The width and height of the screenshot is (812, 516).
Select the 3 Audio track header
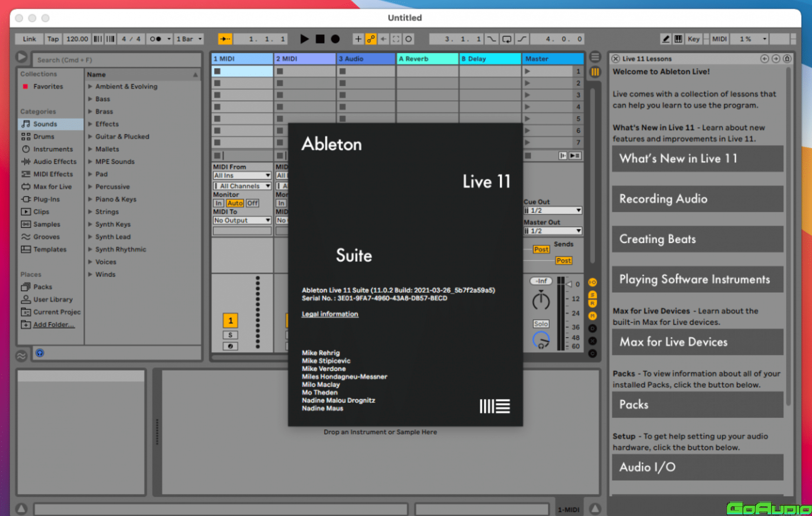coord(367,59)
